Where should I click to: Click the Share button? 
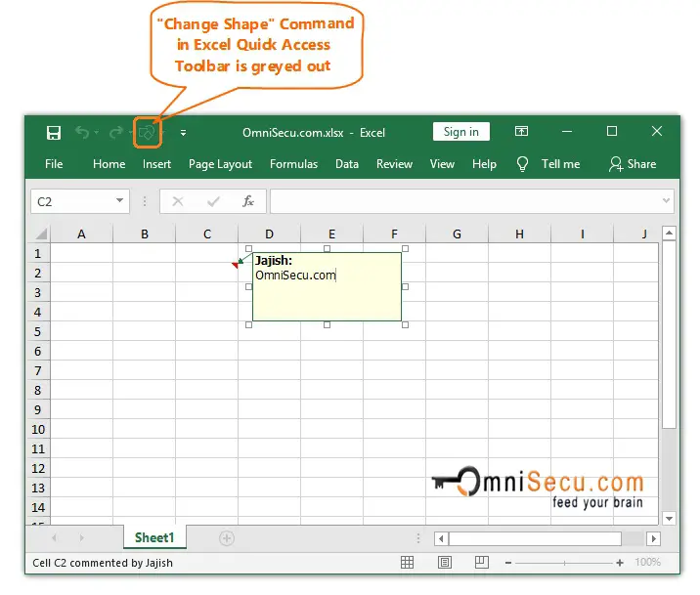pos(633,164)
